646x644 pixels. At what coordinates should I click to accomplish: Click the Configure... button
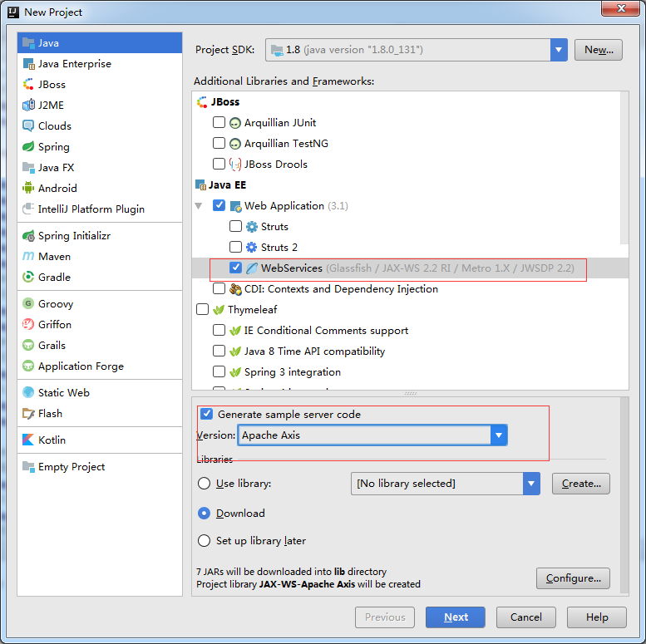pyautogui.click(x=573, y=578)
